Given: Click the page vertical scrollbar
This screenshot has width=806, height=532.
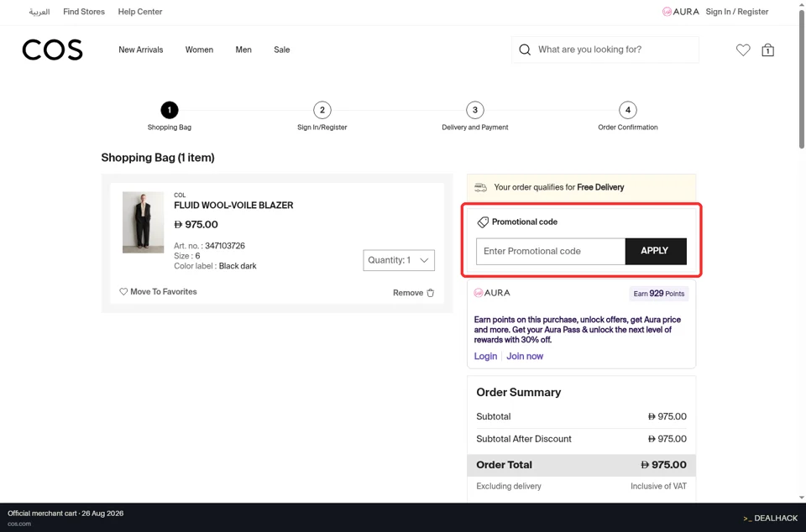Looking at the screenshot, I should point(801,80).
